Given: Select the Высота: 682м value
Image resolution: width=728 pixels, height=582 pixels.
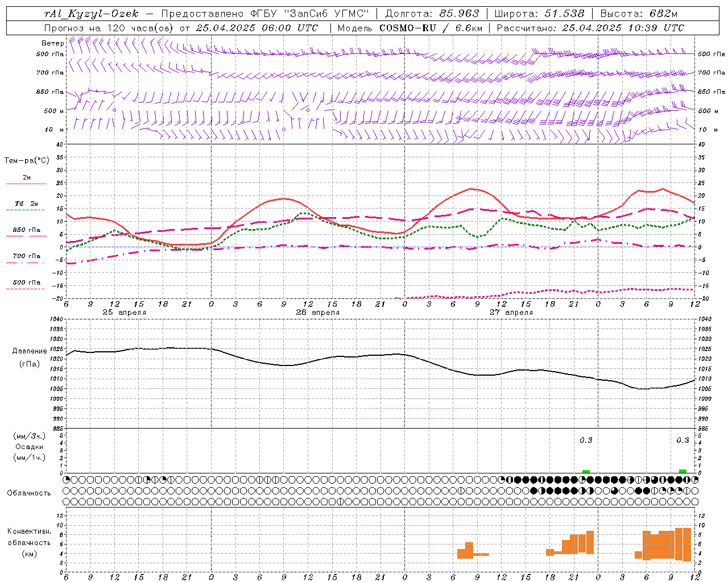Looking at the screenshot, I should coord(639,14).
